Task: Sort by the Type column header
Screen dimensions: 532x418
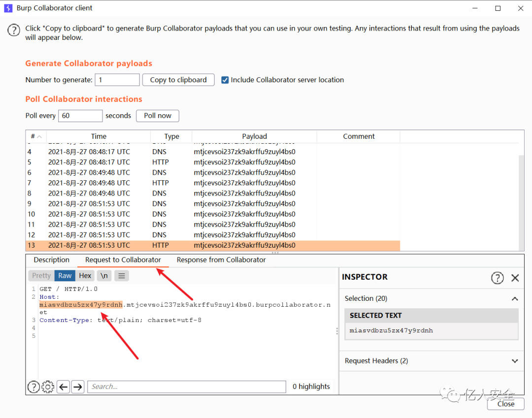Action: coord(171,136)
